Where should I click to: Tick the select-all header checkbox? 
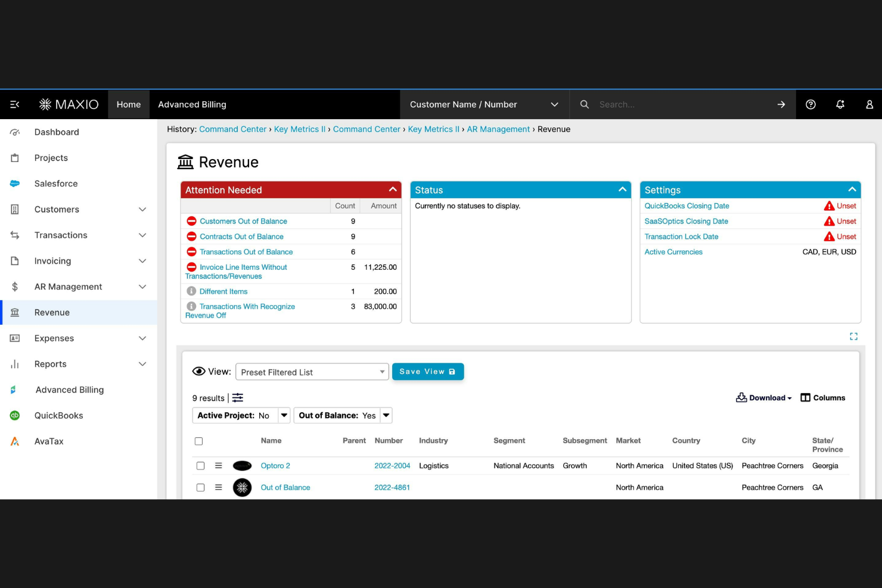198,441
